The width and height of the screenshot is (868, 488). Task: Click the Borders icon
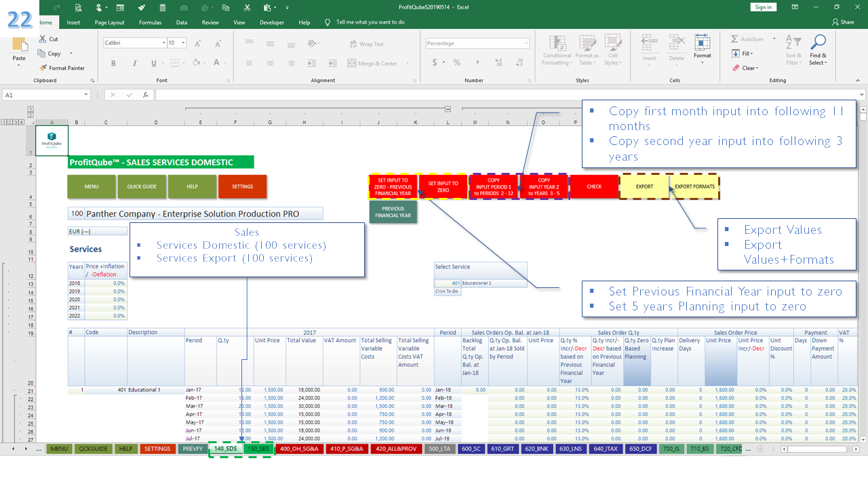(174, 63)
